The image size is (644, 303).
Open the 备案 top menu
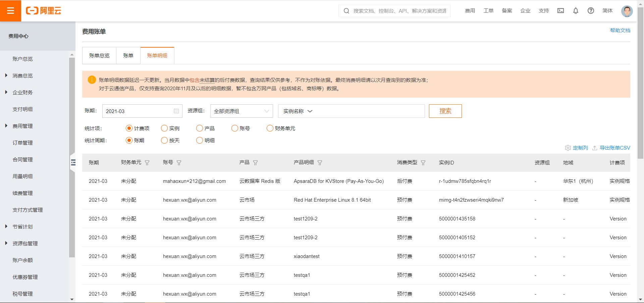coord(507,11)
